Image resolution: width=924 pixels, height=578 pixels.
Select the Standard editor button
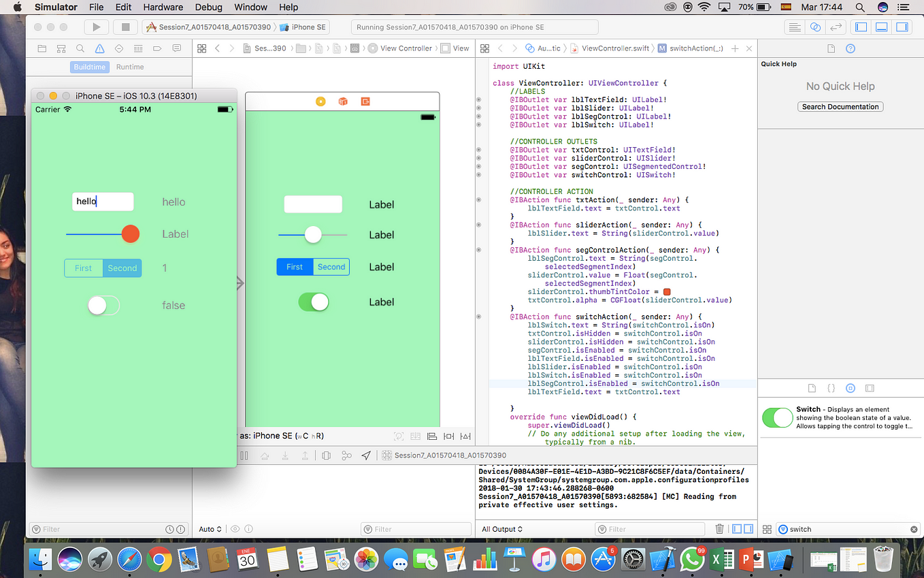point(793,27)
